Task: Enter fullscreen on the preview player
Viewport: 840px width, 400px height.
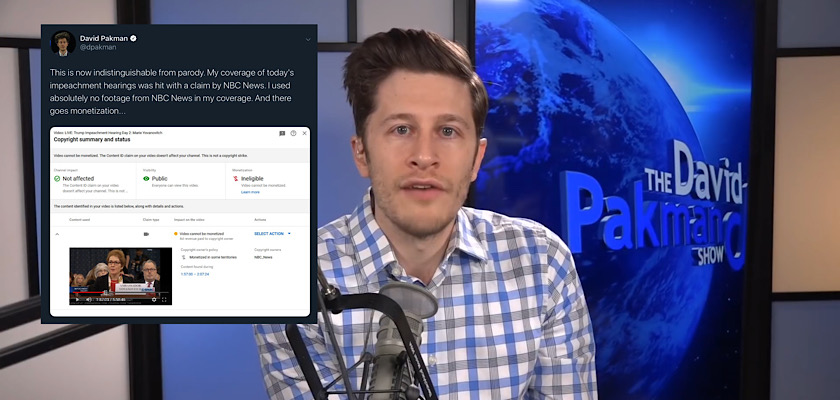Action: tap(164, 300)
